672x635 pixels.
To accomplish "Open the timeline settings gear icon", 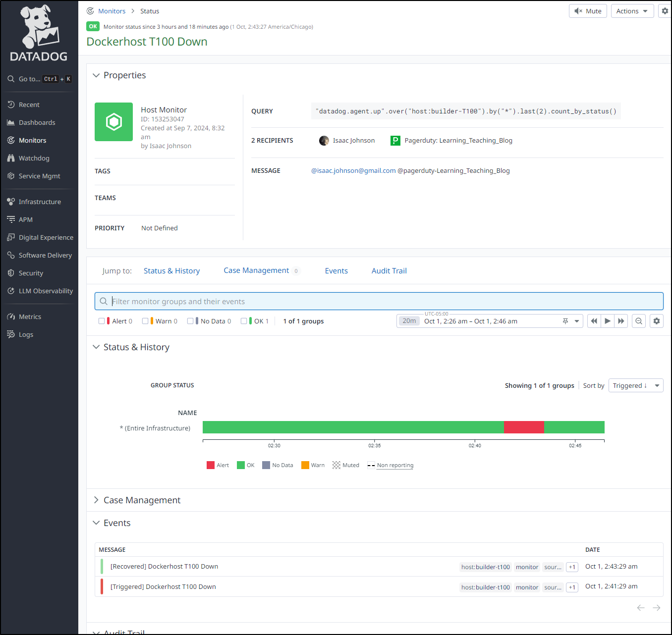I will pyautogui.click(x=657, y=321).
